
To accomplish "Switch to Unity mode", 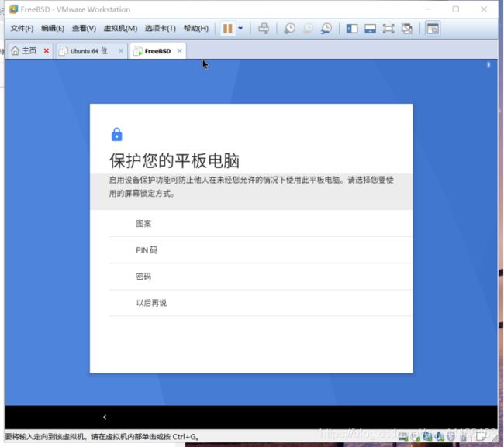I will pos(407,29).
